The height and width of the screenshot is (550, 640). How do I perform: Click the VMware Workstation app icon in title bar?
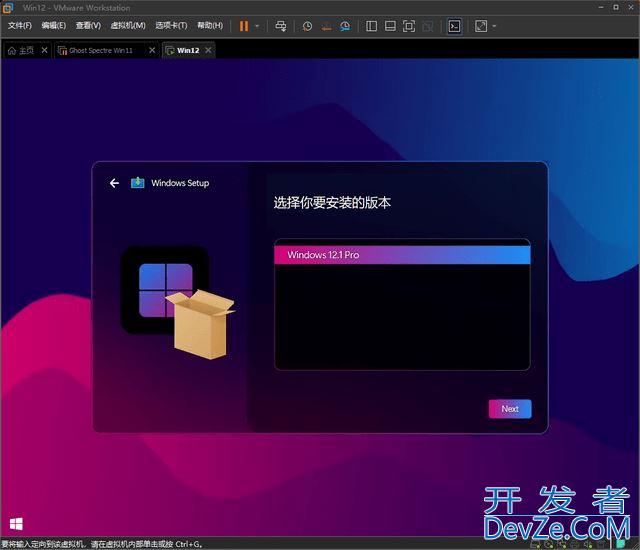[x=8, y=7]
